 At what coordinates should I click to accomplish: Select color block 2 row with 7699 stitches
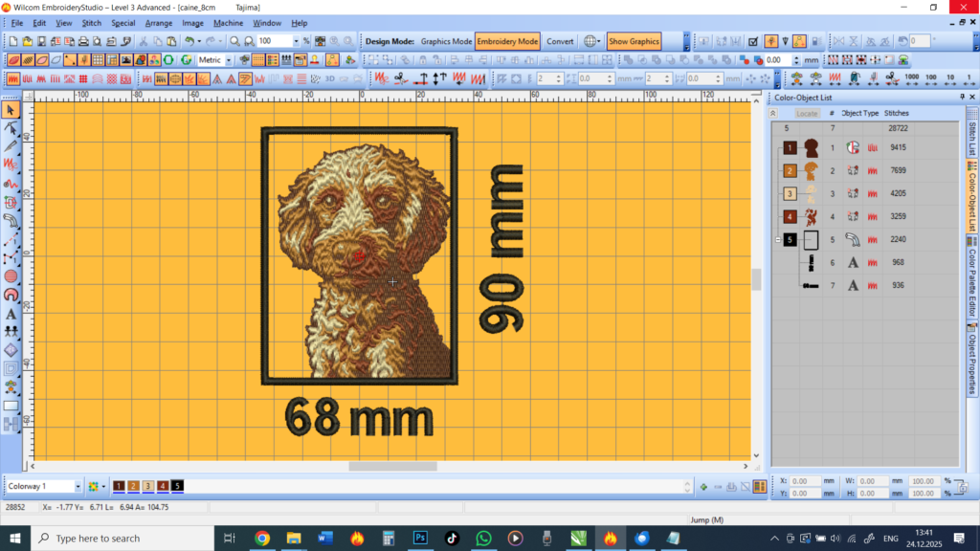865,170
